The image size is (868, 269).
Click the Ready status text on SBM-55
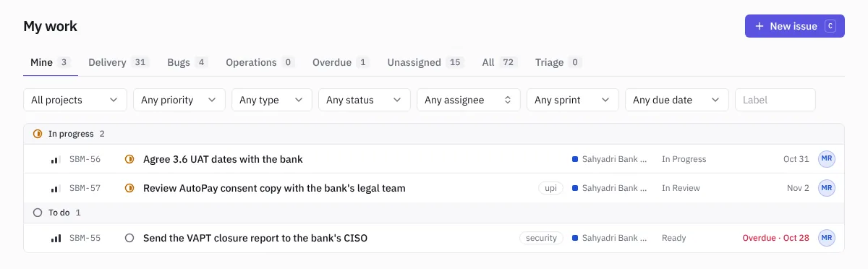[x=674, y=238]
